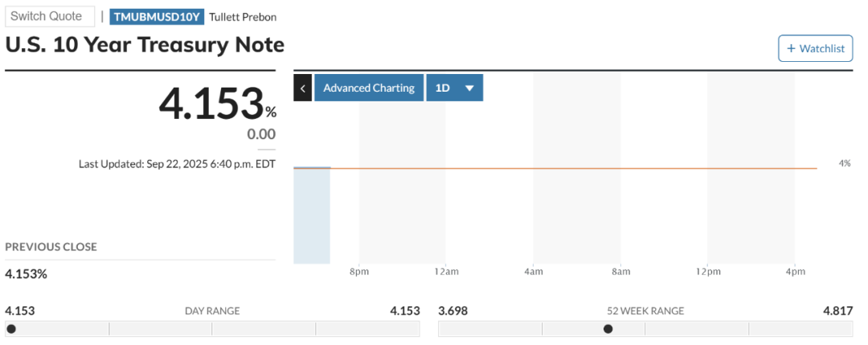The image size is (868, 345).
Task: Click the 4am chart axis label
Action: click(533, 272)
